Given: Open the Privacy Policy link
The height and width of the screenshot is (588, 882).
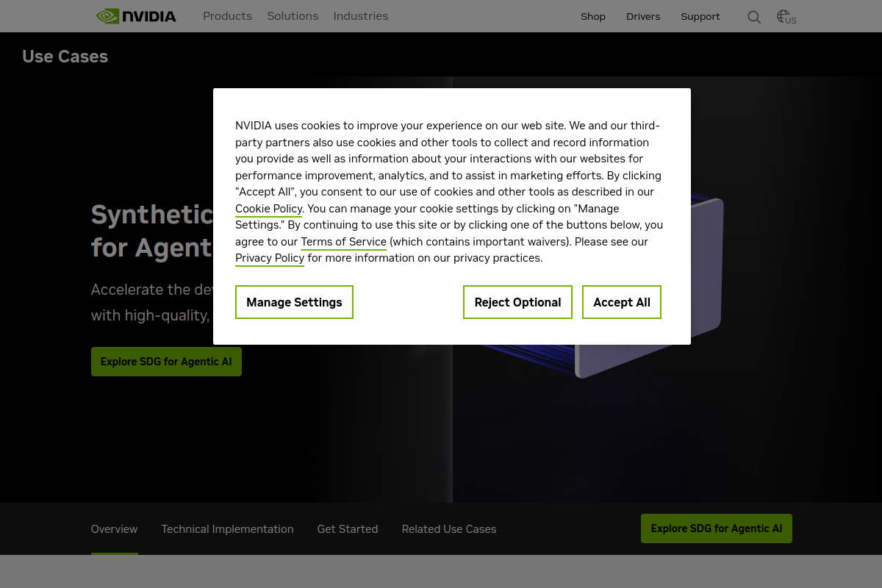Looking at the screenshot, I should [x=270, y=258].
